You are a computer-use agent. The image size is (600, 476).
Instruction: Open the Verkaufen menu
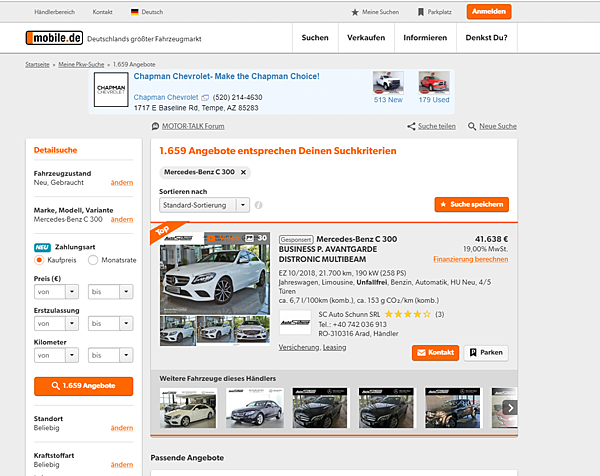pos(366,38)
